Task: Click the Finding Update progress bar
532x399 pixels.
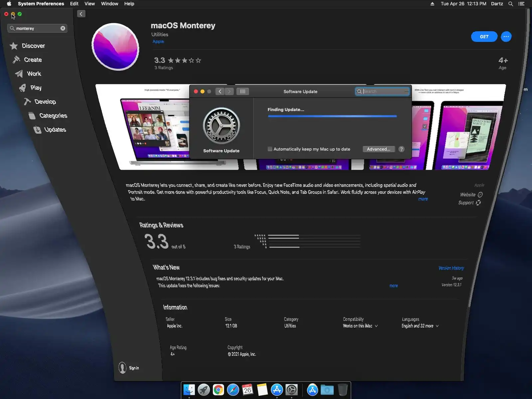Action: click(x=332, y=116)
